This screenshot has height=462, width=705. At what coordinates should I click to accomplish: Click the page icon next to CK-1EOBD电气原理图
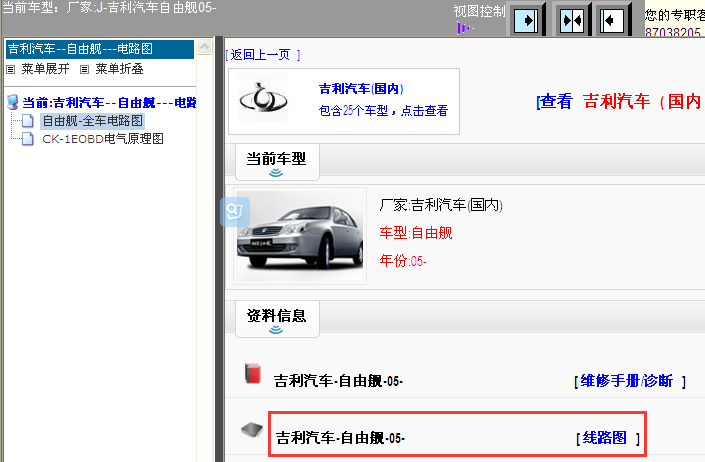[28, 139]
